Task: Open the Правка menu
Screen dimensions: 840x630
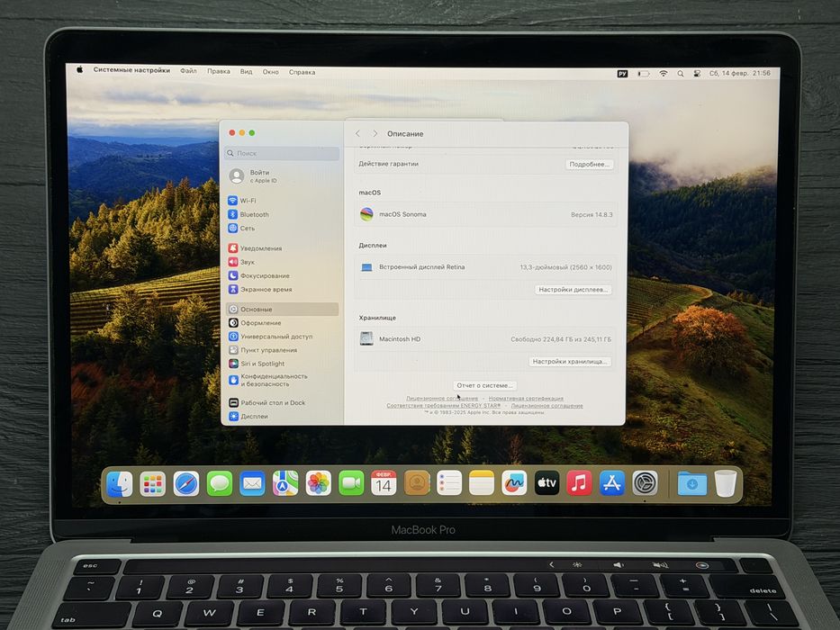Action: click(219, 71)
